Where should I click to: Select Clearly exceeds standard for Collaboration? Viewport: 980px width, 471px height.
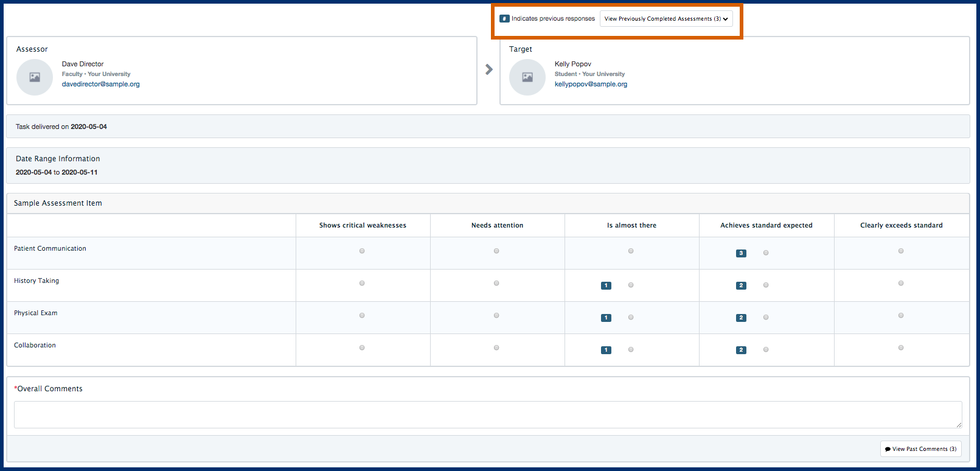[x=901, y=347]
